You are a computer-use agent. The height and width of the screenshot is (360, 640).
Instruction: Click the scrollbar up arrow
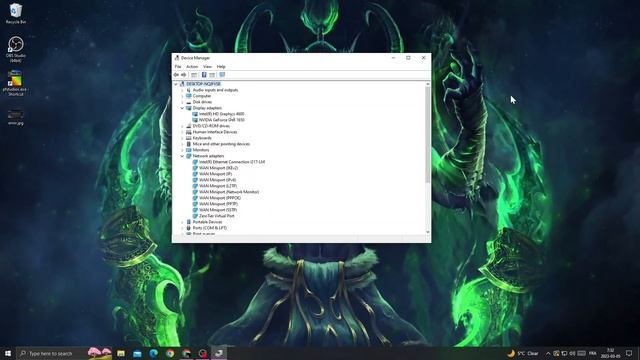427,84
